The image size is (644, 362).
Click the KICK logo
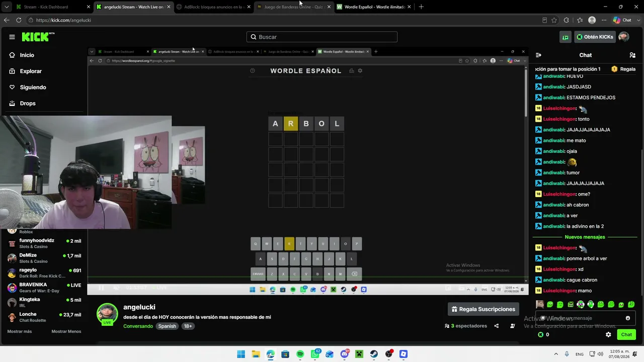click(x=38, y=37)
